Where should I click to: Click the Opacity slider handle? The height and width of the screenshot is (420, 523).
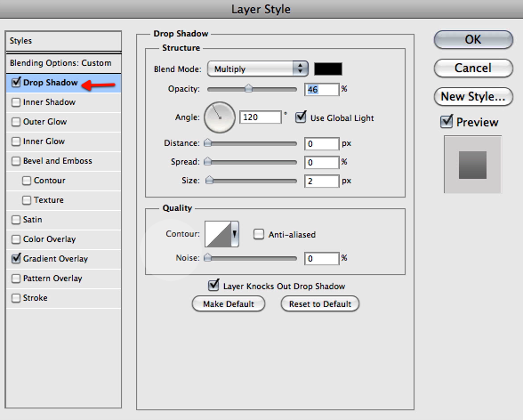click(x=248, y=89)
